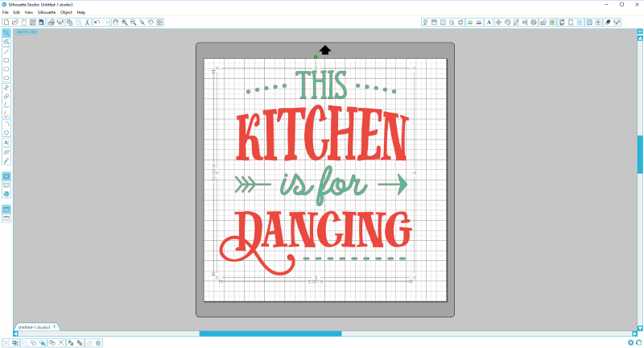Open the preferences gear at bottom right

click(631, 342)
